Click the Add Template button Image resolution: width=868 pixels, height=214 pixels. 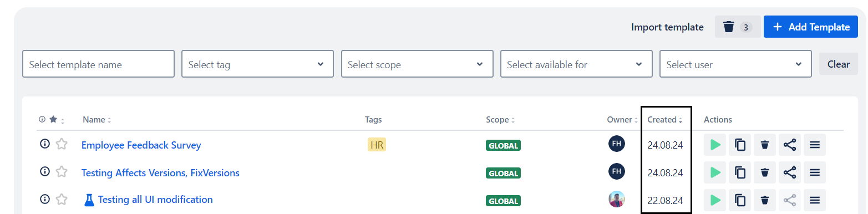click(811, 27)
